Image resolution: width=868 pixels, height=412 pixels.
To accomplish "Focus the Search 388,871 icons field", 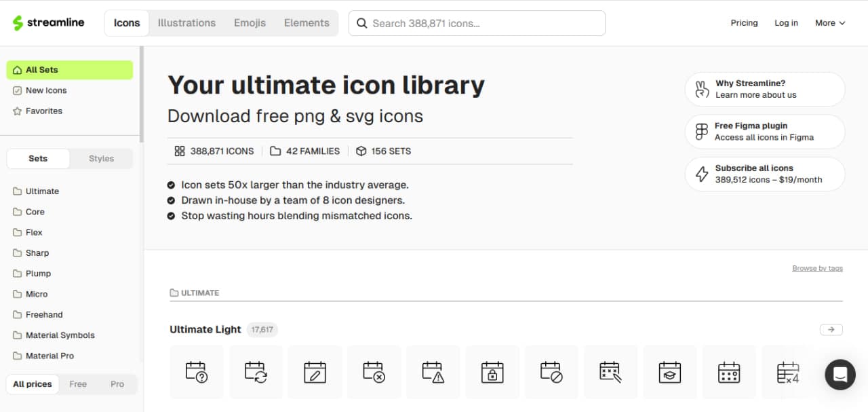I will pyautogui.click(x=477, y=23).
